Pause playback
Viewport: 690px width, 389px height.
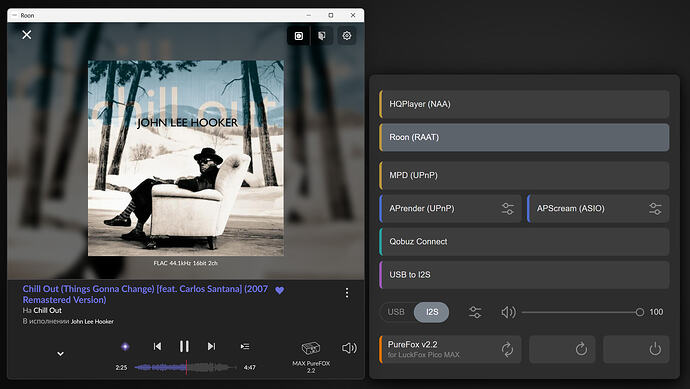pos(184,346)
